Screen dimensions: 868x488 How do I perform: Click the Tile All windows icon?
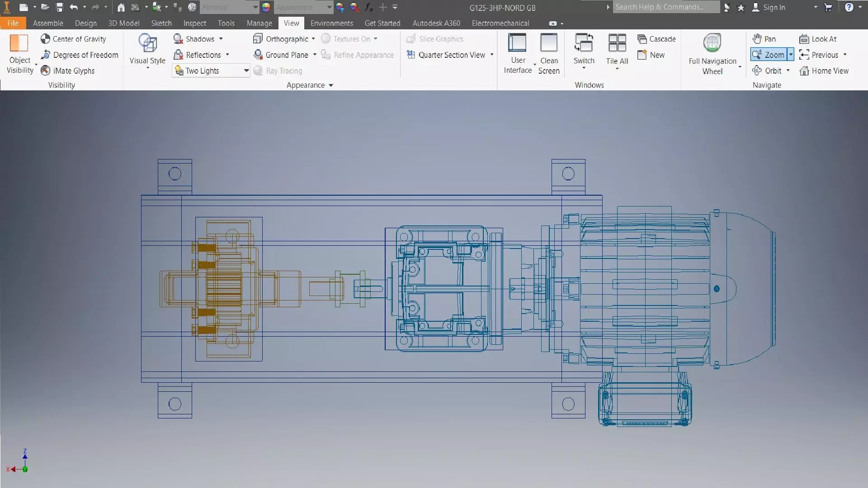click(x=617, y=44)
